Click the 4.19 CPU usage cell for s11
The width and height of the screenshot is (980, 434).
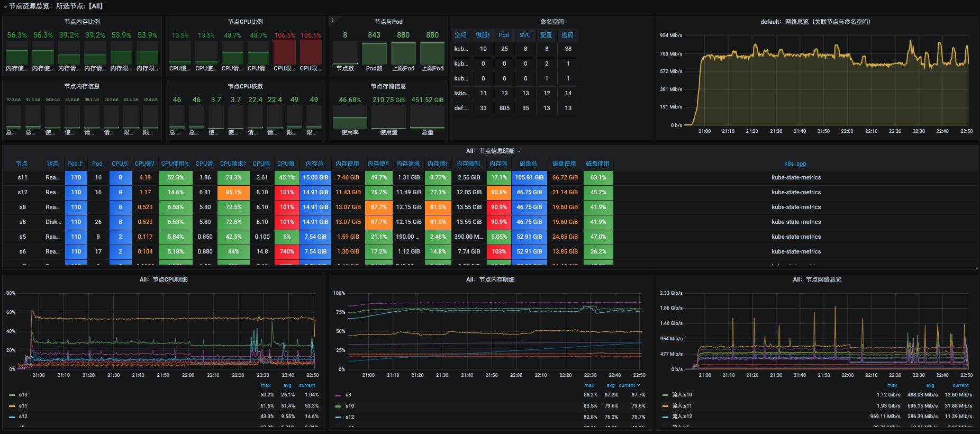145,178
